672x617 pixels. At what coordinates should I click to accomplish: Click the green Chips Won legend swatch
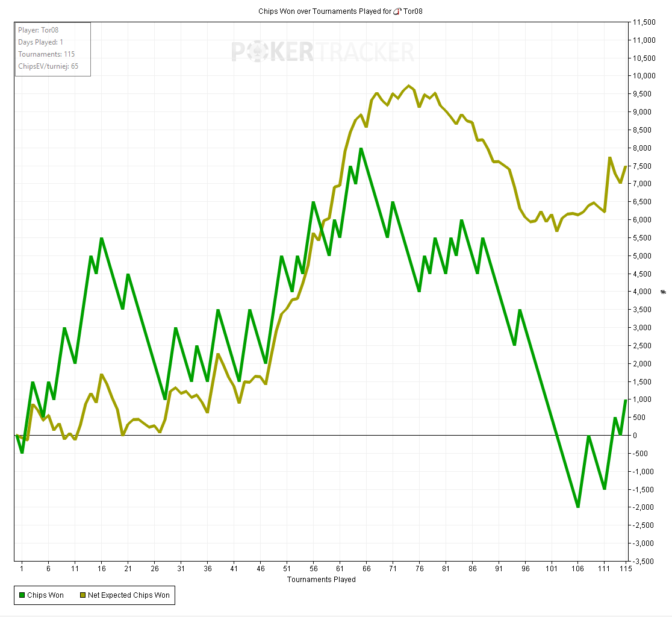pyautogui.click(x=22, y=595)
